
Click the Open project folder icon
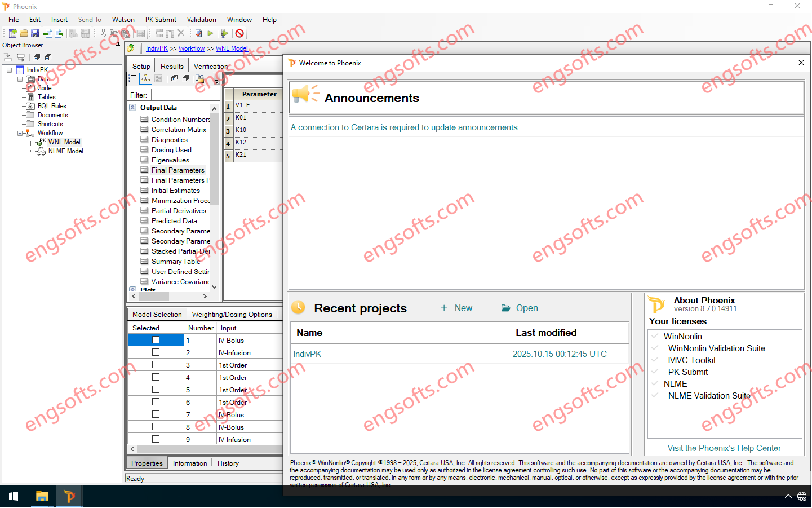(24, 34)
